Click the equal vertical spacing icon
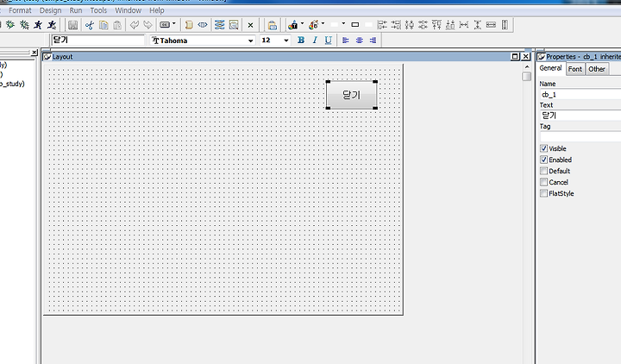 tap(478, 25)
